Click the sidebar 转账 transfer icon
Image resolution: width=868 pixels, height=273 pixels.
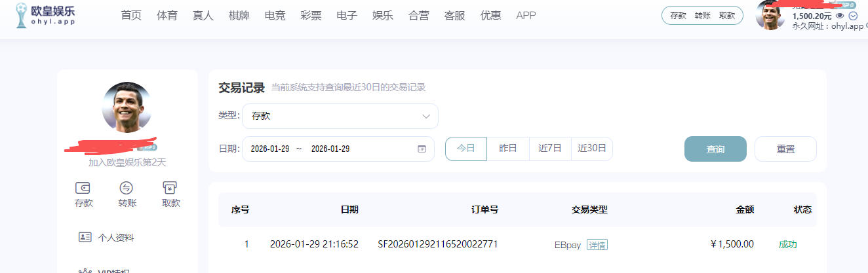(127, 188)
